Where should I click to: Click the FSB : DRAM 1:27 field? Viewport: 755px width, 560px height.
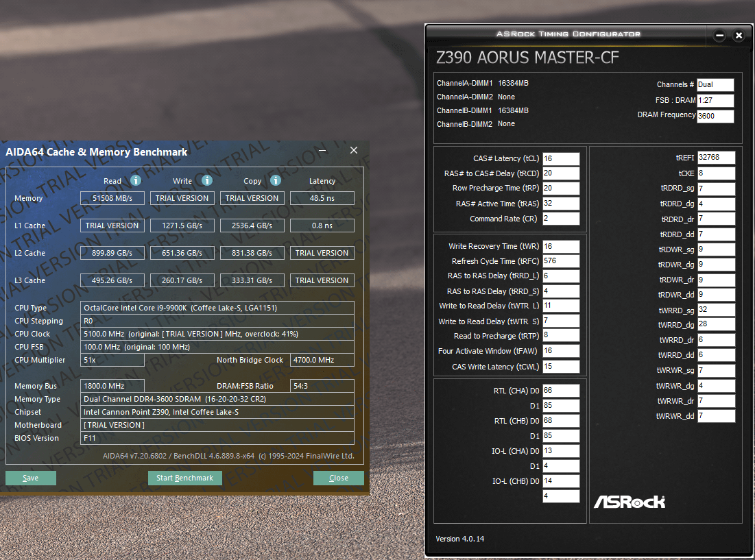(x=715, y=101)
